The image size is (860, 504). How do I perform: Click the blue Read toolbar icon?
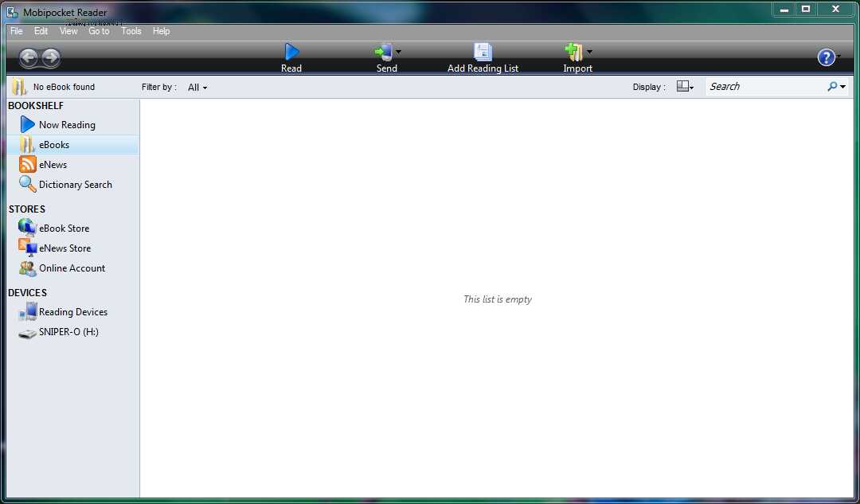(291, 52)
